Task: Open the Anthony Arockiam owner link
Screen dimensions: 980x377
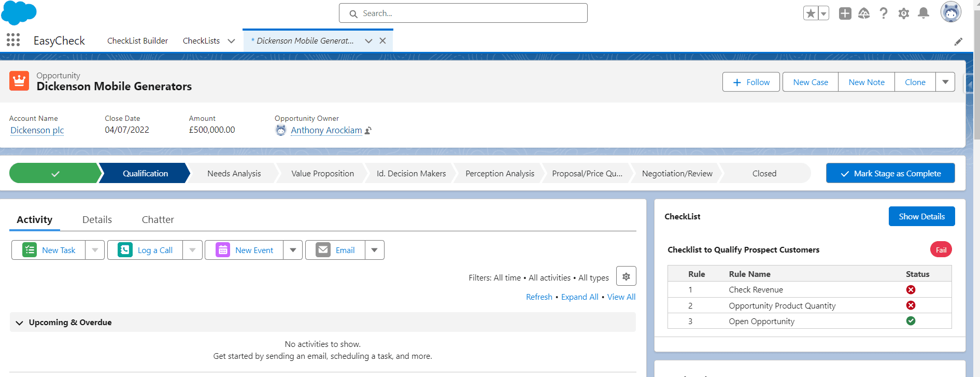Action: tap(326, 130)
